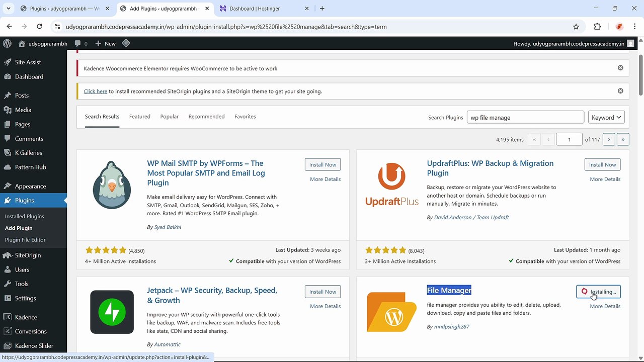Open the Plugin File Editor submenu

coord(25,240)
